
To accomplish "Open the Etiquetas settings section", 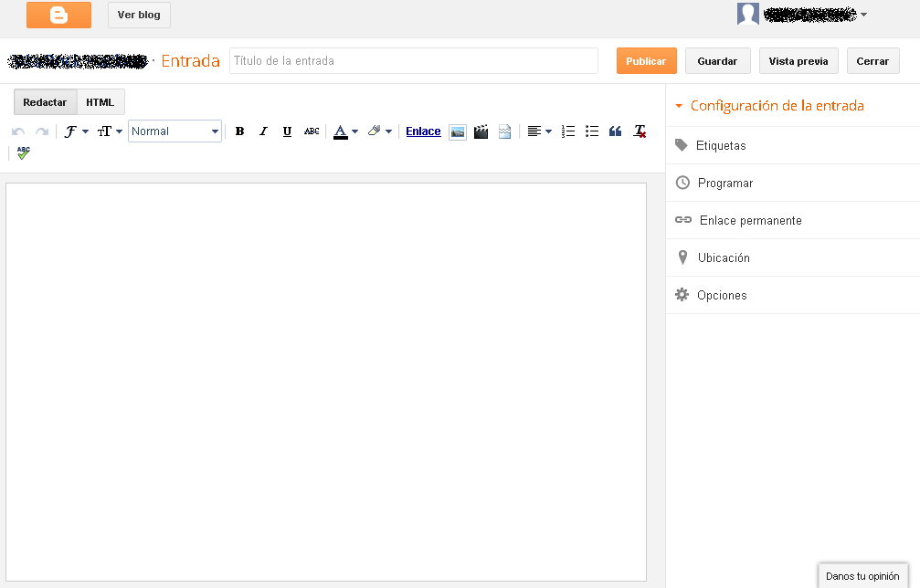I will pos(721,145).
